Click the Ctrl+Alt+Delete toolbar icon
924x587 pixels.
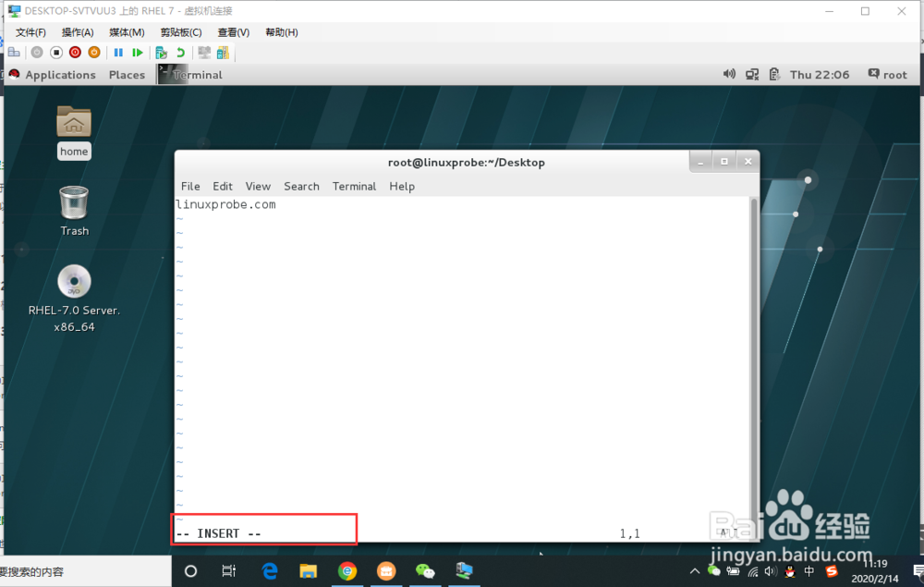pyautogui.click(x=14, y=53)
